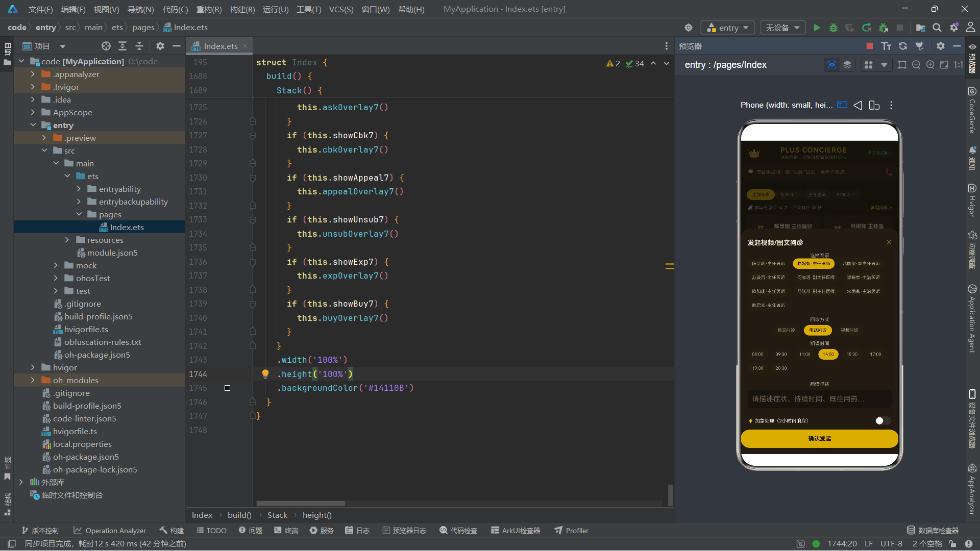Image resolution: width=980 pixels, height=551 pixels.
Task: Reset preview to 1:1 scale
Action: coord(959,65)
